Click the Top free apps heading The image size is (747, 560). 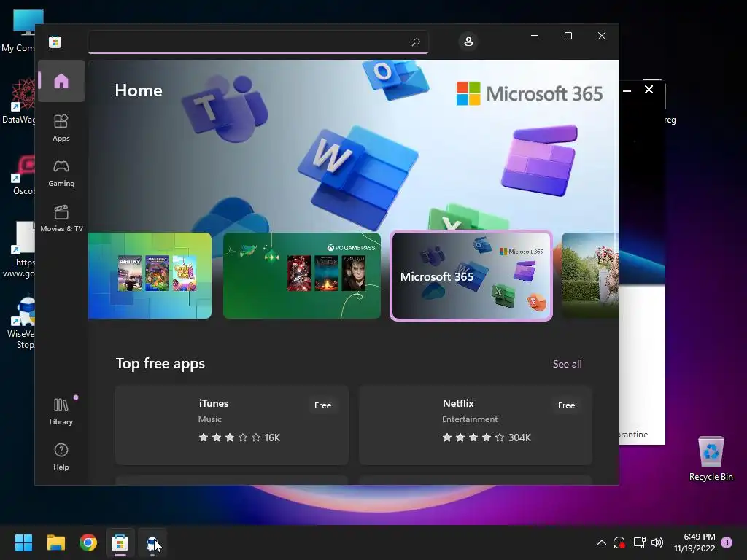click(160, 364)
